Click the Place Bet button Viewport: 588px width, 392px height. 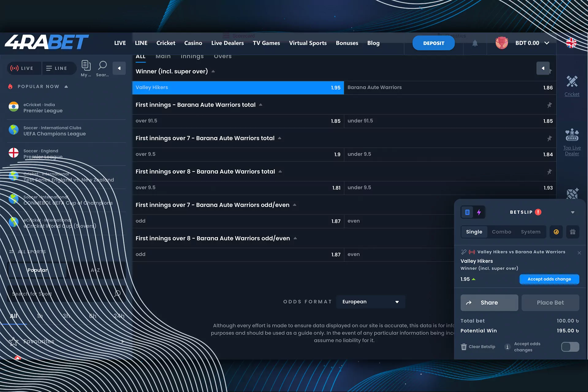[550, 303]
